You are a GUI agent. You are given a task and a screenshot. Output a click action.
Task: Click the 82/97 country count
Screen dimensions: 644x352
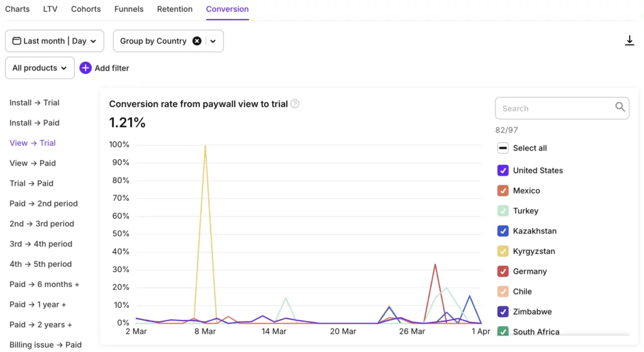506,130
